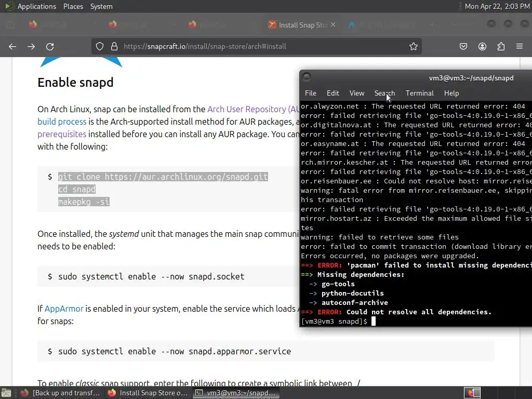
Task: Open the Places menu in top panel
Action: [73, 6]
